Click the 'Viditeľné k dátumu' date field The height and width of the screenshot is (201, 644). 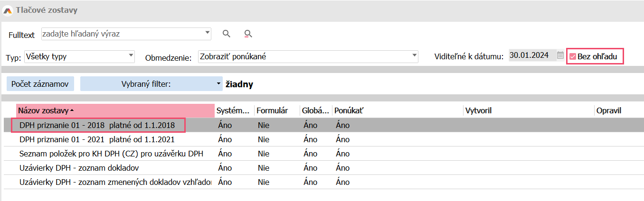point(531,55)
